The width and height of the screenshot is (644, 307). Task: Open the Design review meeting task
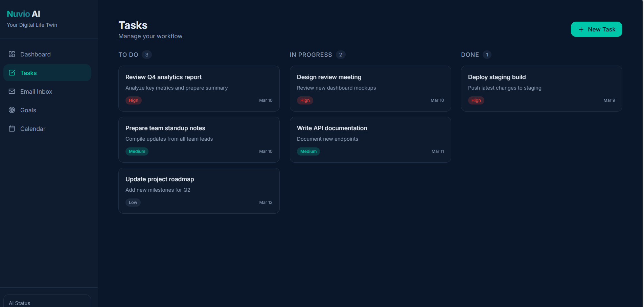point(370,89)
